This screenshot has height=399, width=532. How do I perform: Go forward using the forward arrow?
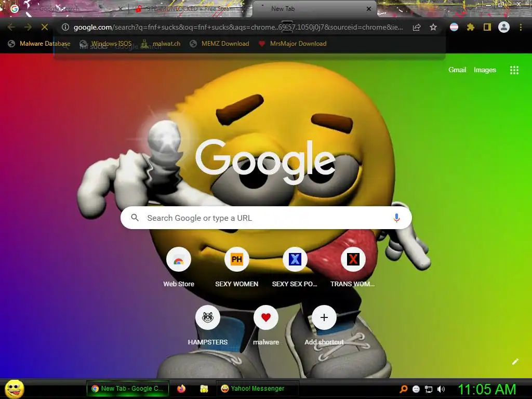(x=28, y=27)
